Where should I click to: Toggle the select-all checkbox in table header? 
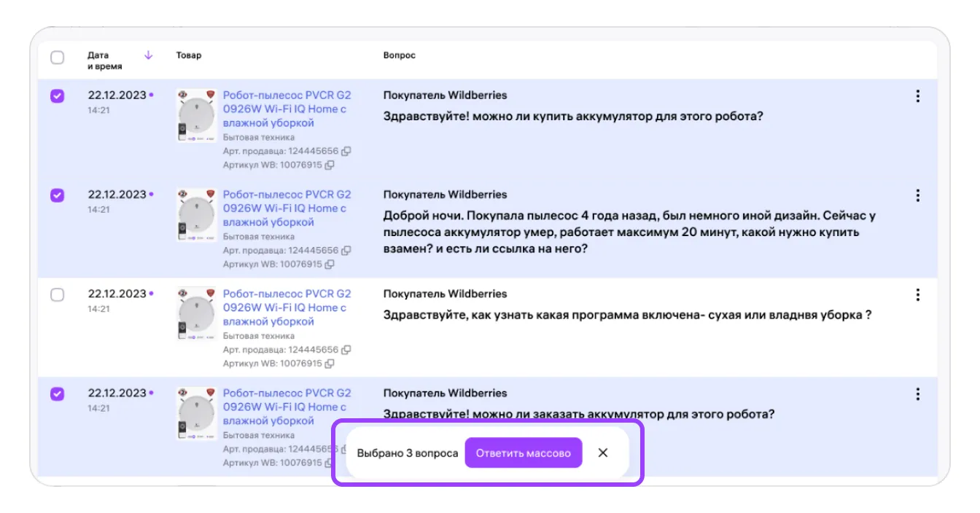coord(57,58)
